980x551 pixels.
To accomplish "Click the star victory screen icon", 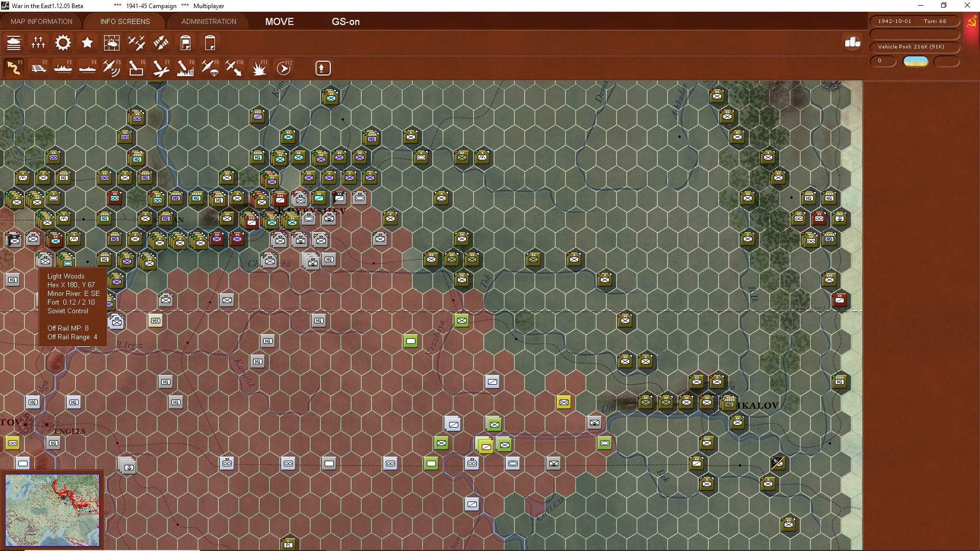I will (87, 43).
